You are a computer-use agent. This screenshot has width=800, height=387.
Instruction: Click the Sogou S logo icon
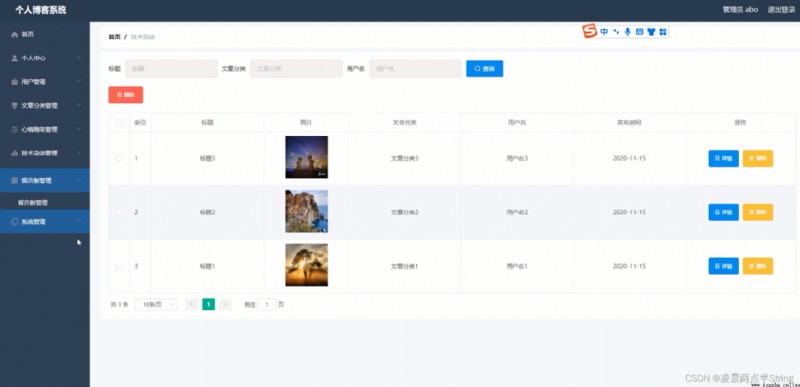[590, 31]
